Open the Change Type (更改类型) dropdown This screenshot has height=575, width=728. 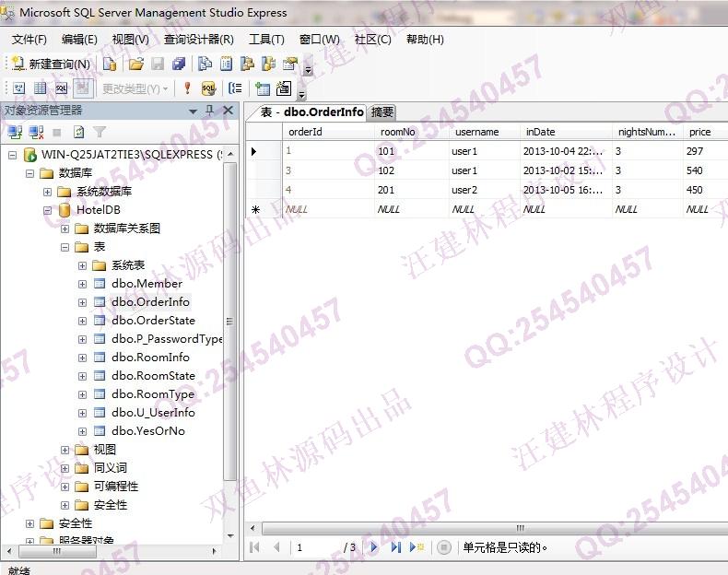135,88
